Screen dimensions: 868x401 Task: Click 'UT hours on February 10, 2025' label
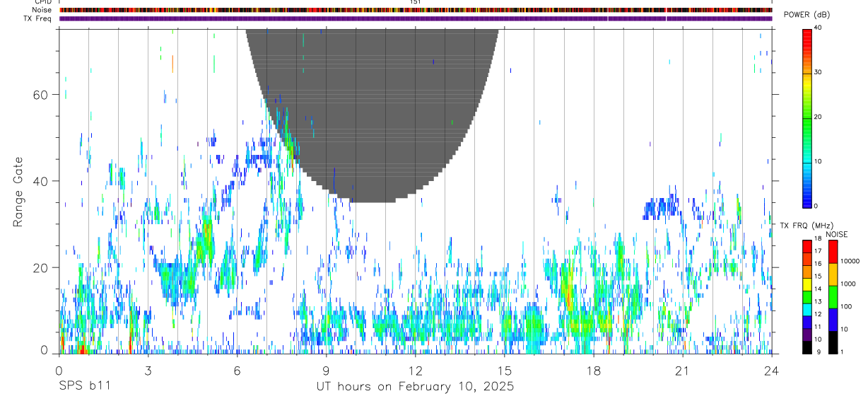click(x=414, y=387)
